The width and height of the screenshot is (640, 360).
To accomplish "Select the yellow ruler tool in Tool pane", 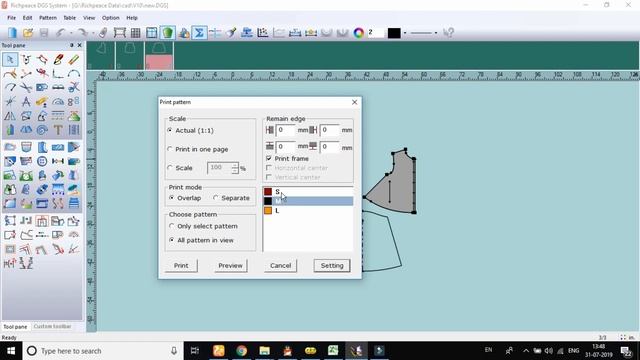I will point(74,60).
